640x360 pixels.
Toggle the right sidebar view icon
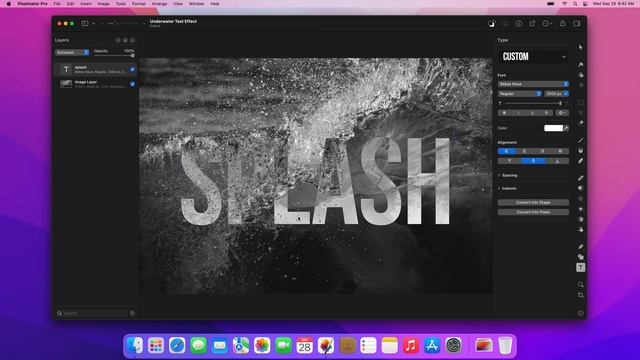[577, 24]
